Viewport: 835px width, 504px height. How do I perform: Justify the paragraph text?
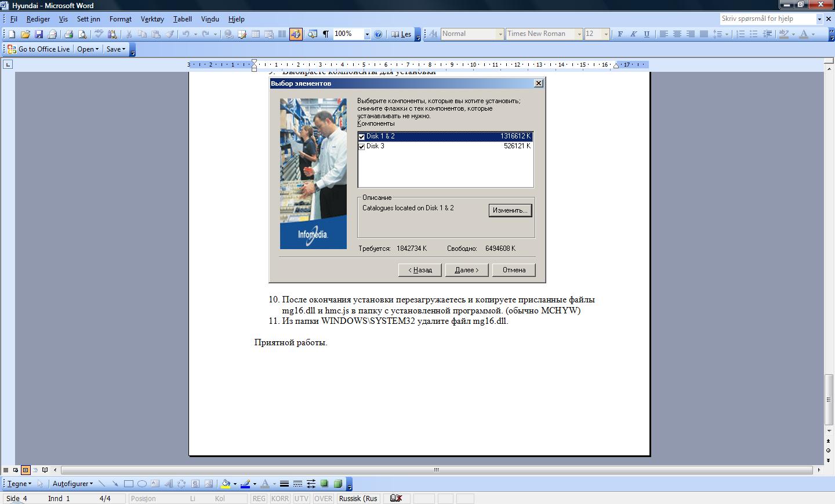pyautogui.click(x=703, y=34)
